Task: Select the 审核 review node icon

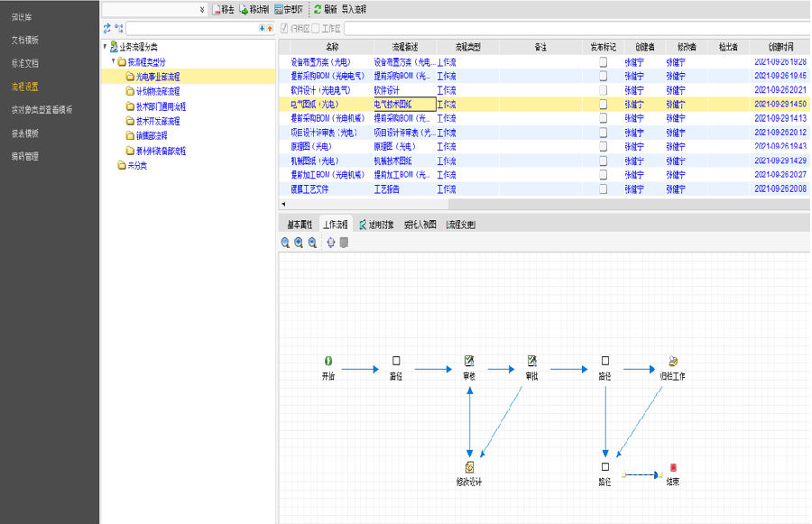Action: click(x=469, y=361)
